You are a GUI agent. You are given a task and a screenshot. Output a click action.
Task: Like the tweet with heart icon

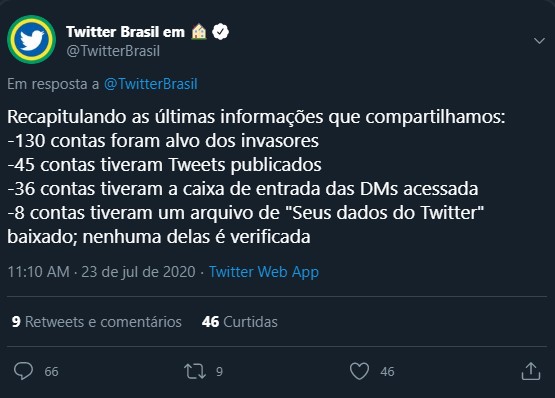359,371
